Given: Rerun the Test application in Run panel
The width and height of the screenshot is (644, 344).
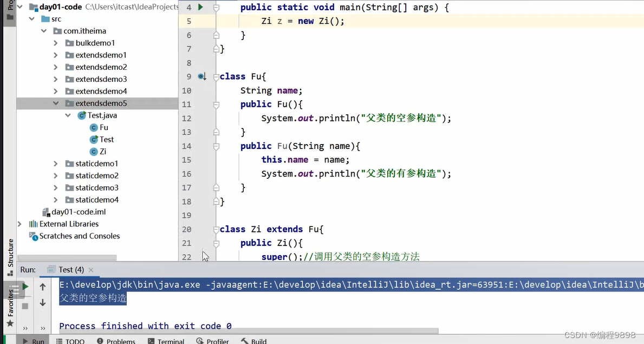Looking at the screenshot, I should coord(24,287).
